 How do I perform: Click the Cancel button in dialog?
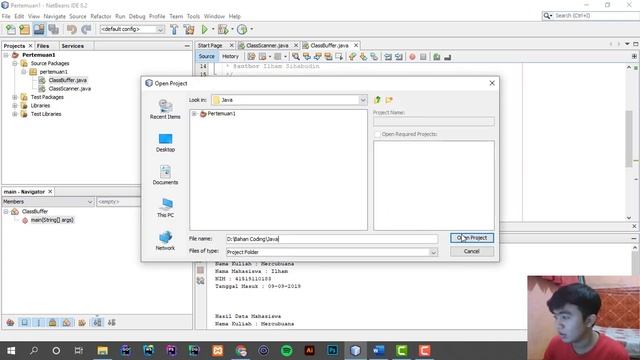471,251
